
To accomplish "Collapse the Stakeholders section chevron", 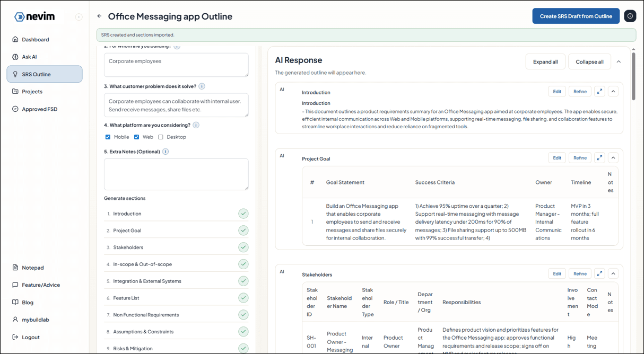I will pyautogui.click(x=613, y=274).
